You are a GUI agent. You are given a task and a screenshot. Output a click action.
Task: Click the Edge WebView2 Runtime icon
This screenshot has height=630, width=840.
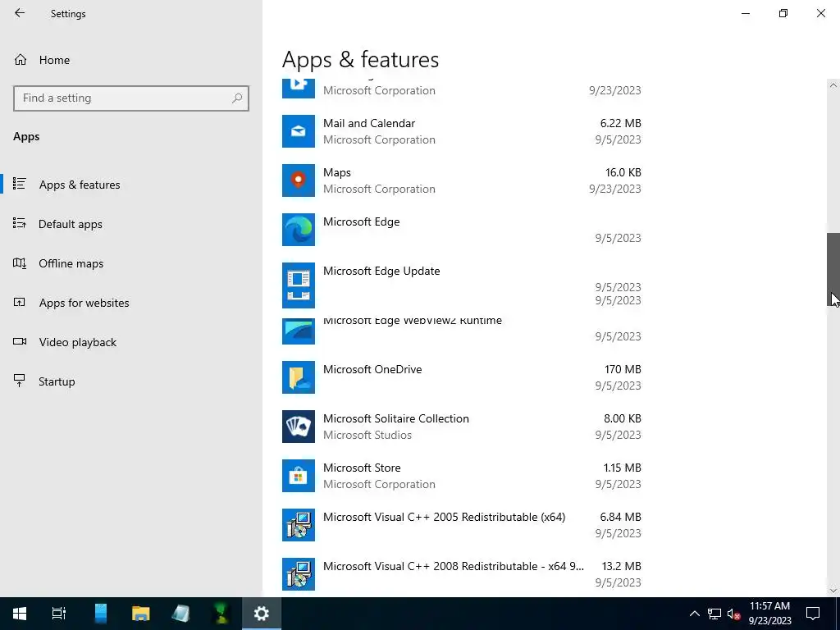pyautogui.click(x=299, y=331)
